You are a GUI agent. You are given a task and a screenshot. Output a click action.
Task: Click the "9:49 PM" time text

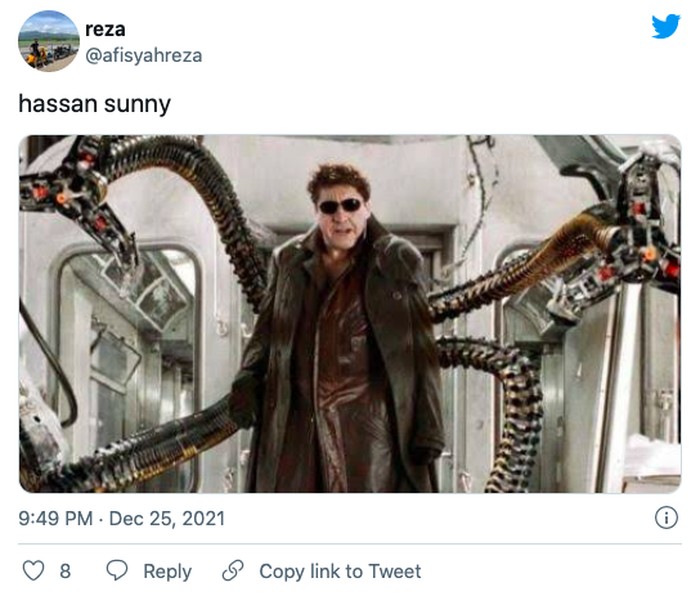coord(58,518)
